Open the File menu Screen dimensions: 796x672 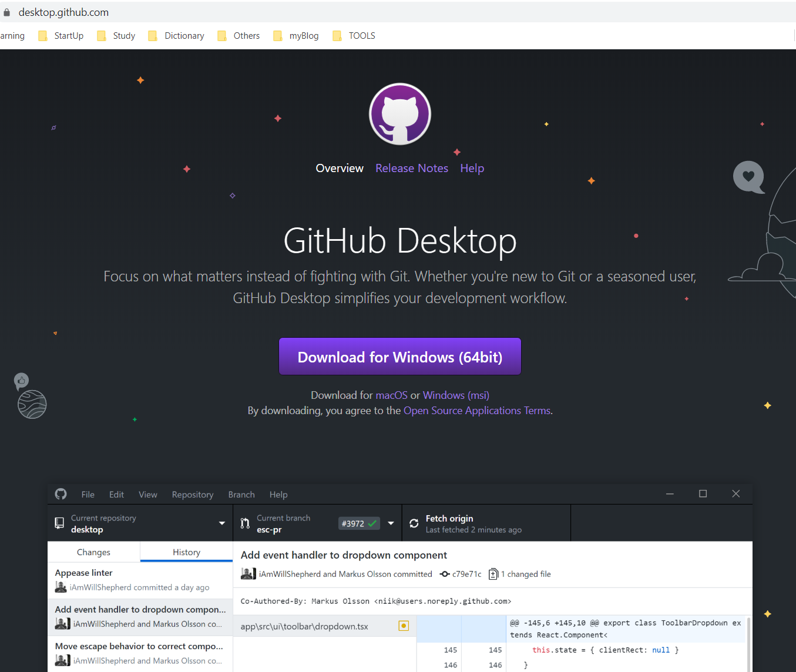88,495
